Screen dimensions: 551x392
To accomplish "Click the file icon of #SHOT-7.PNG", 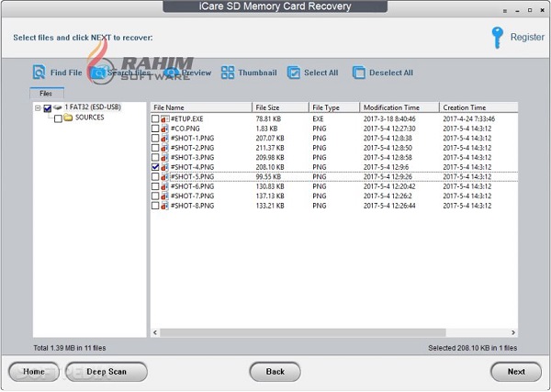I will (x=164, y=196).
